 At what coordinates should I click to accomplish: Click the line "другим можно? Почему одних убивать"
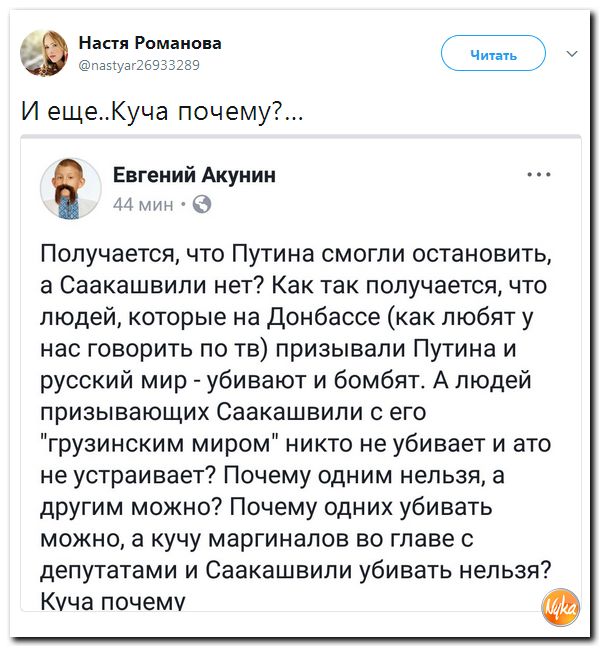point(267,506)
